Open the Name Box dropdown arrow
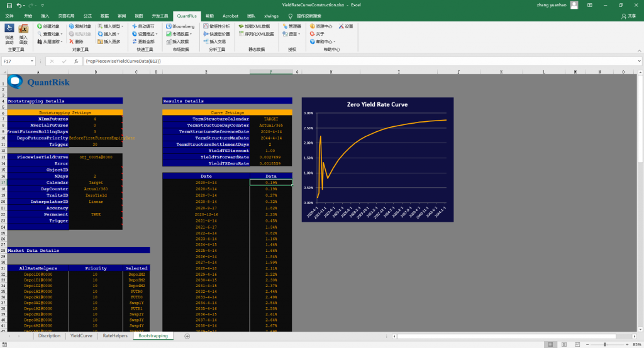The height and width of the screenshot is (348, 644). pyautogui.click(x=31, y=61)
